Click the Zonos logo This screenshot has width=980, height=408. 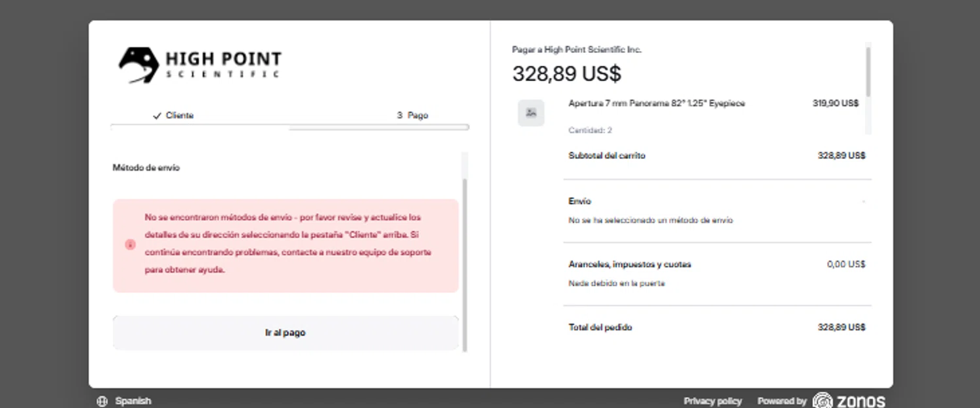click(849, 401)
